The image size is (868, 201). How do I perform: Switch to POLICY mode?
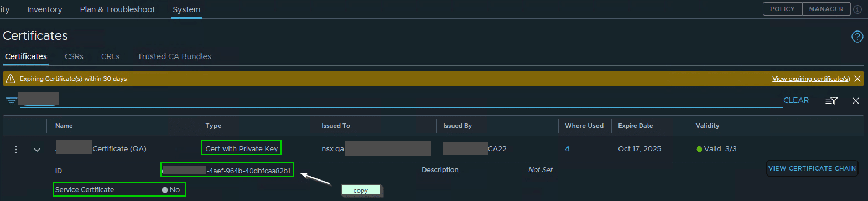click(x=782, y=9)
